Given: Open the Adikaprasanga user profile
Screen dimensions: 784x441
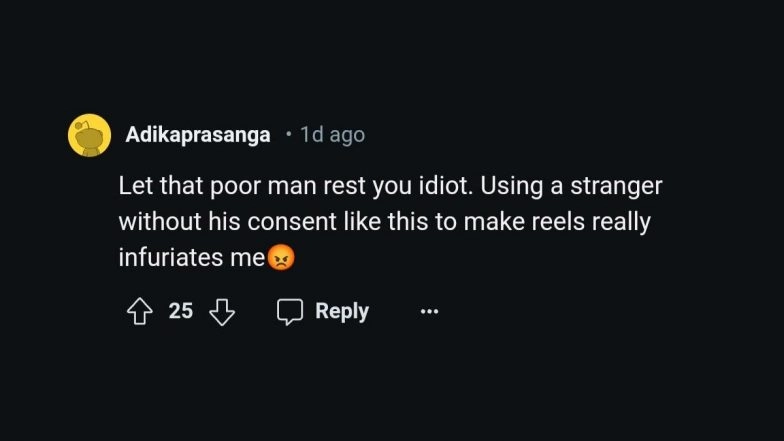Looking at the screenshot, I should (x=198, y=135).
